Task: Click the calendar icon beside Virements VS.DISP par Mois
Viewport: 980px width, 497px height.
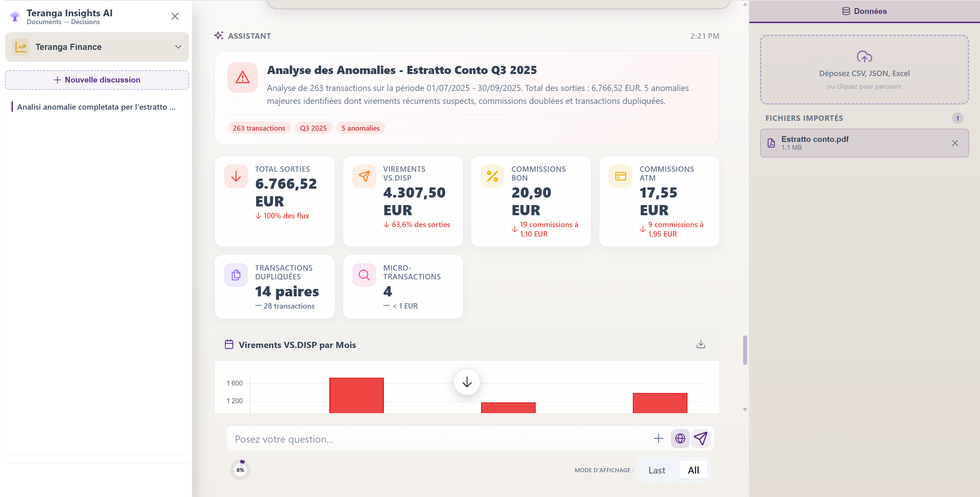Action: pyautogui.click(x=229, y=344)
